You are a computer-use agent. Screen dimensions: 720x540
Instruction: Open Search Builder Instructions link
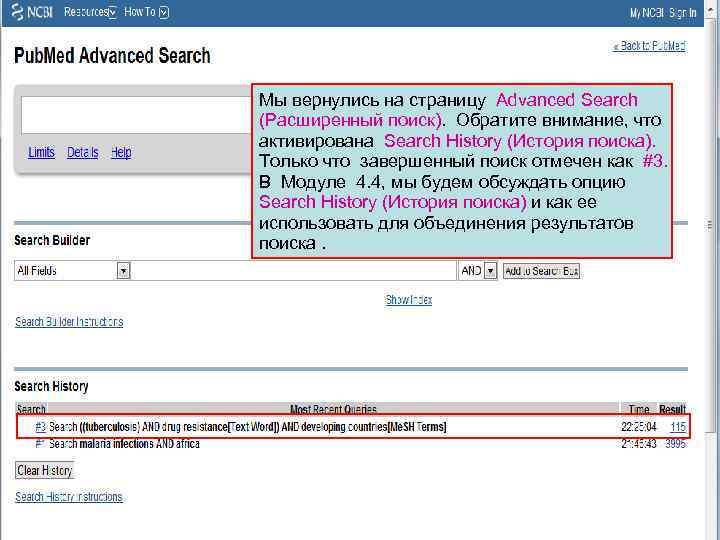[x=69, y=321]
